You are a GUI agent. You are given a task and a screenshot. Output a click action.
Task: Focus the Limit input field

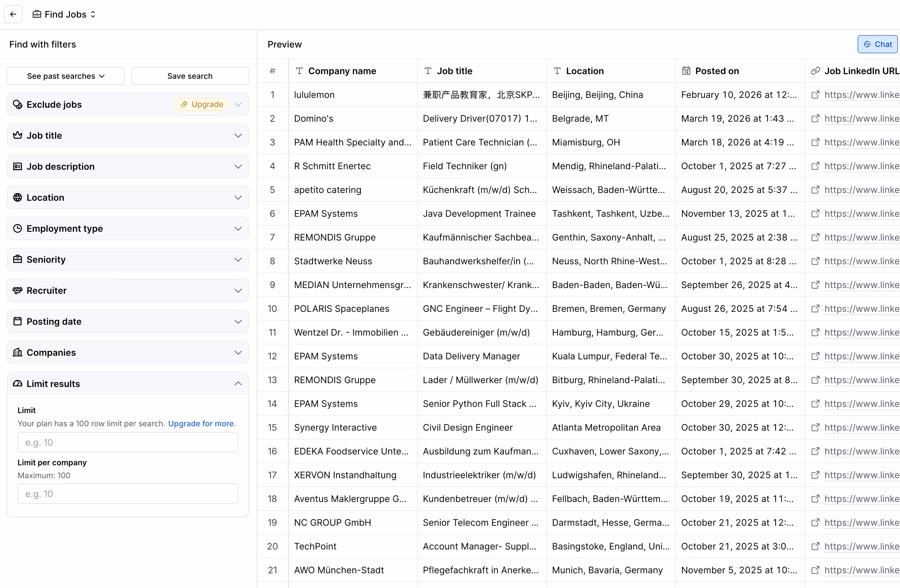[128, 442]
